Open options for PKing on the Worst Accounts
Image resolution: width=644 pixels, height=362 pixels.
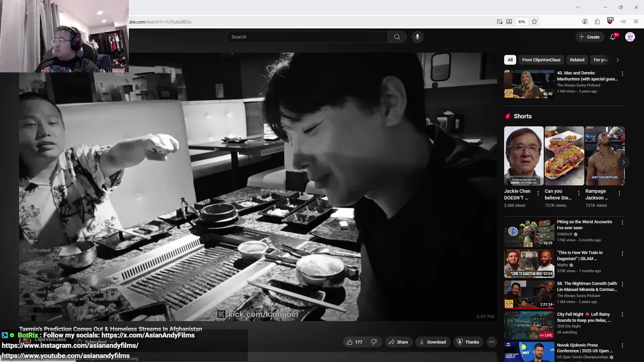[x=622, y=222]
